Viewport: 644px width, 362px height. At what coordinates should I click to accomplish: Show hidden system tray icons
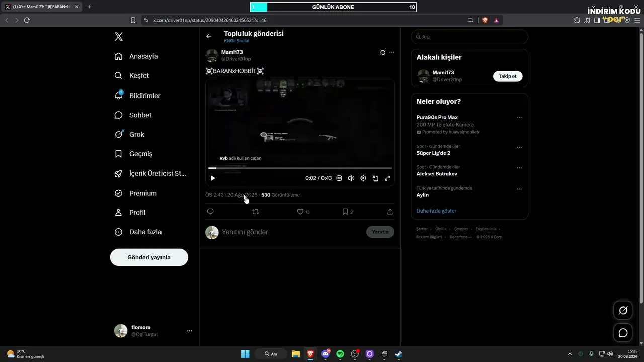[570, 354]
